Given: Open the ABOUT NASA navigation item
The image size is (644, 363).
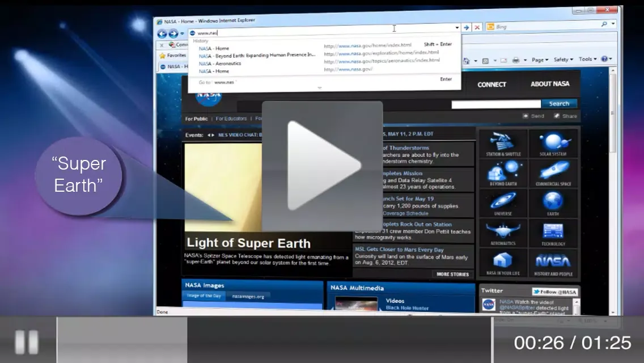Looking at the screenshot, I should [x=550, y=84].
